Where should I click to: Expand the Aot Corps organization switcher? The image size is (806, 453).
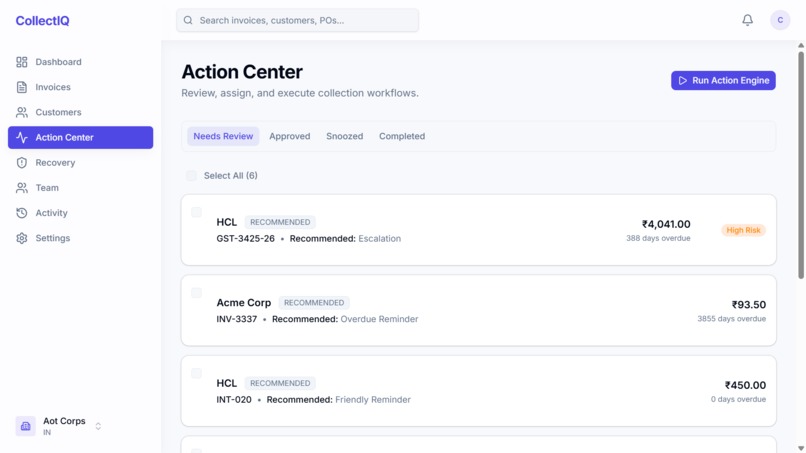coord(98,426)
